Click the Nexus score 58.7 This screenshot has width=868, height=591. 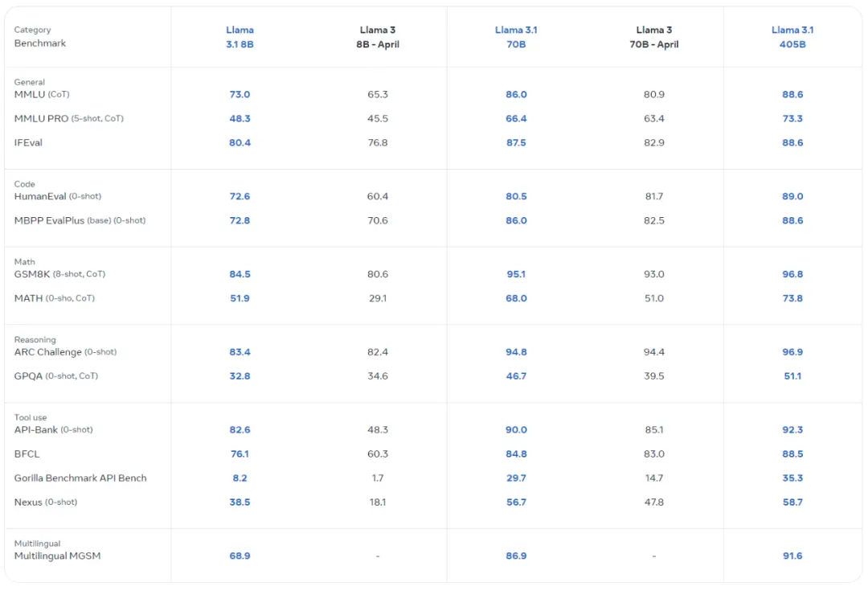click(x=792, y=502)
